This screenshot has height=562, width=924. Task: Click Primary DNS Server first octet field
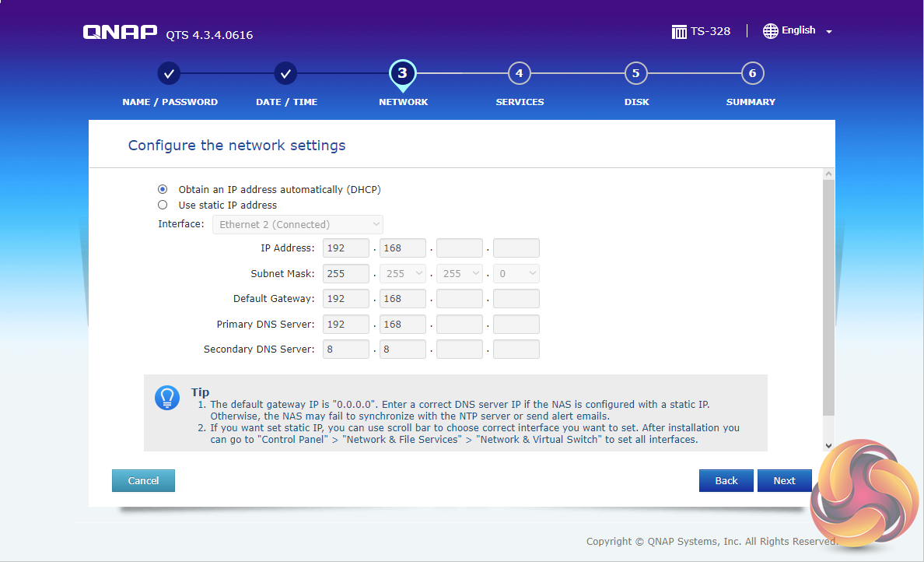(346, 325)
